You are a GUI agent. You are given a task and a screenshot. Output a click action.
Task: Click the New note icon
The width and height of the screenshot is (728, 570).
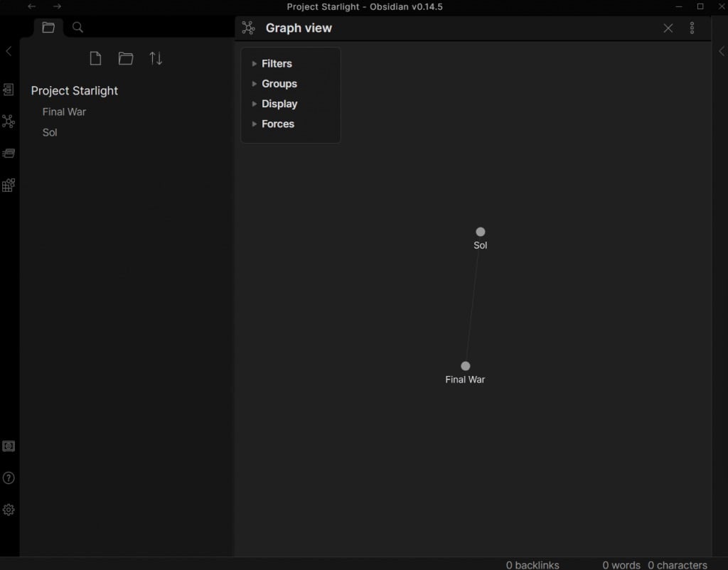[95, 59]
